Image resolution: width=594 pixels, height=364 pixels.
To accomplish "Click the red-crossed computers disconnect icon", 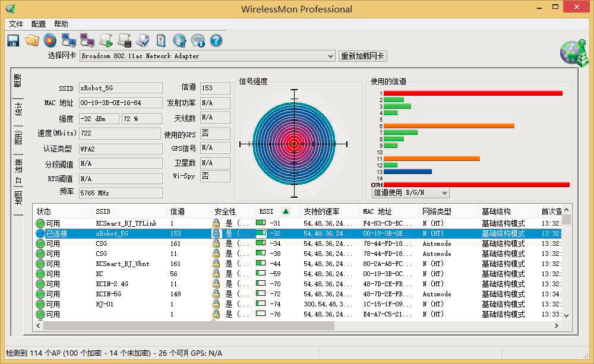I will click(87, 40).
